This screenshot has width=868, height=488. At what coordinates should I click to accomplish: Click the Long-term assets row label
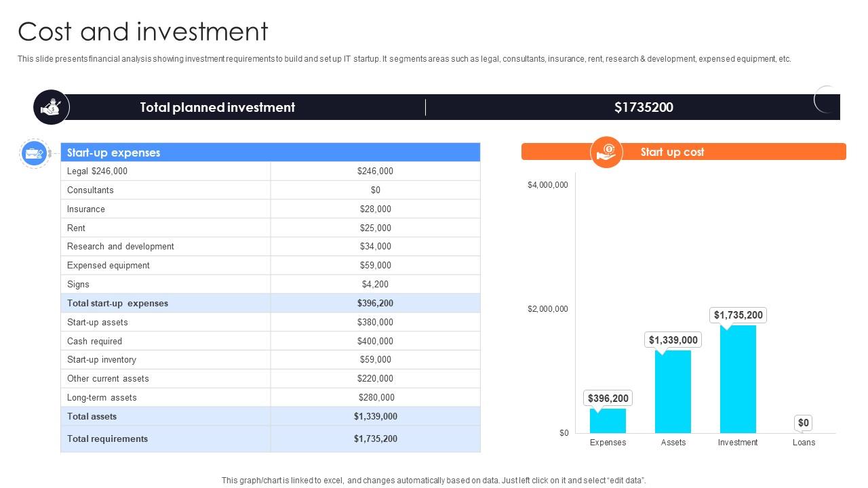pos(102,398)
